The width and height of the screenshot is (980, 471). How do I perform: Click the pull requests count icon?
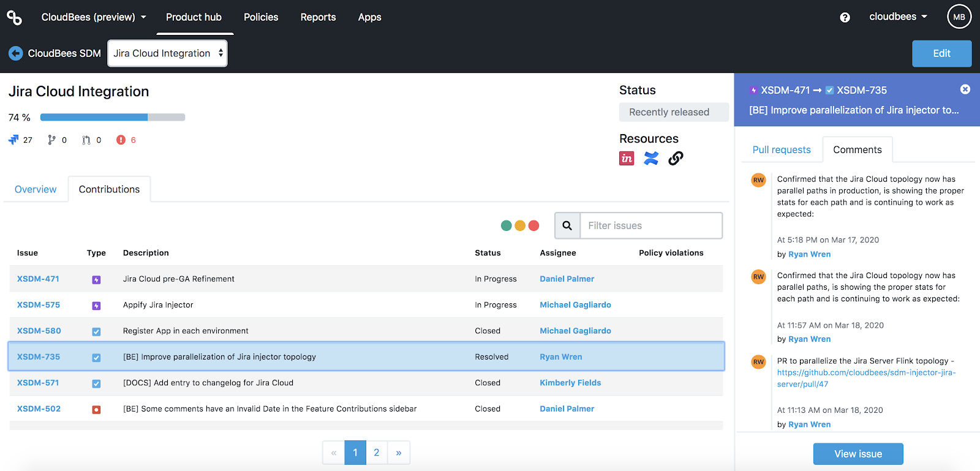click(x=86, y=140)
